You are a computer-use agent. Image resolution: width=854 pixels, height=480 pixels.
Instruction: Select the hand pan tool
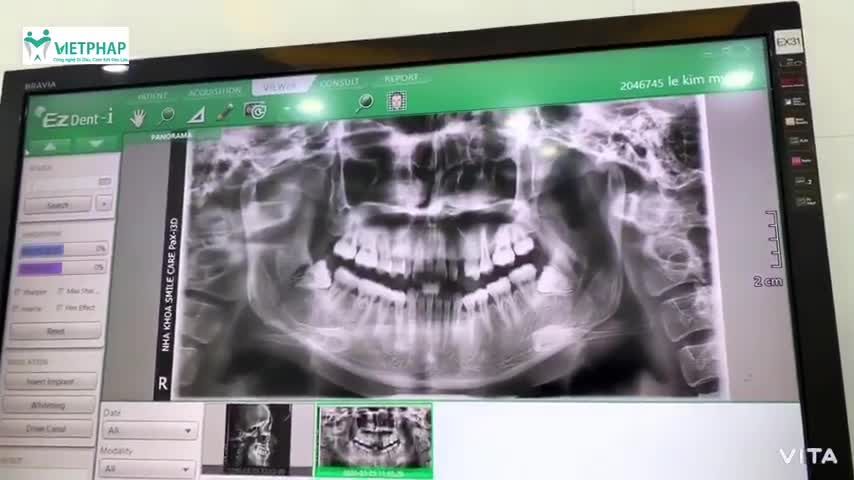click(138, 117)
